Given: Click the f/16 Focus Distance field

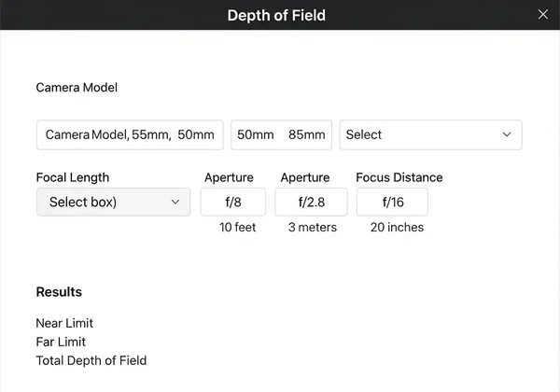Looking at the screenshot, I should tap(393, 203).
